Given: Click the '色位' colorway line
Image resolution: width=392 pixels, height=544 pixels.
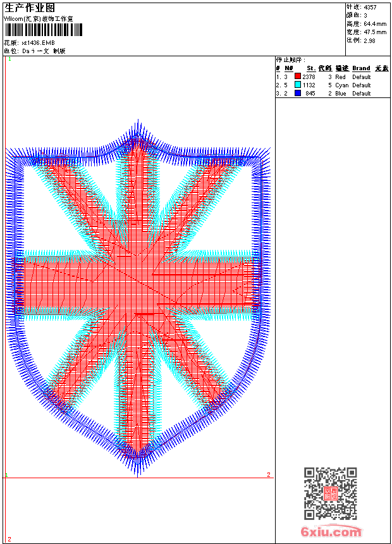Looking at the screenshot, I should [35, 51].
